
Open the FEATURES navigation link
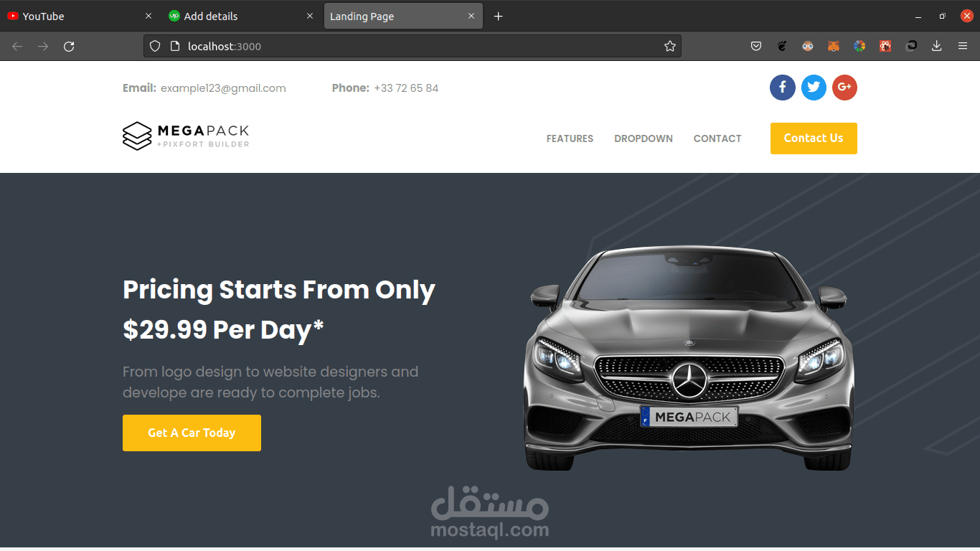pyautogui.click(x=570, y=138)
